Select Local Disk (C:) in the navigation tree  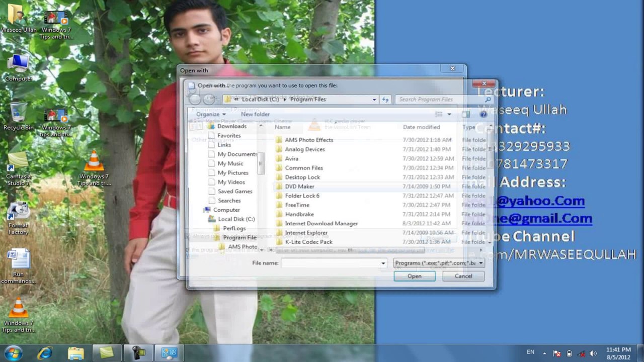[x=236, y=219]
